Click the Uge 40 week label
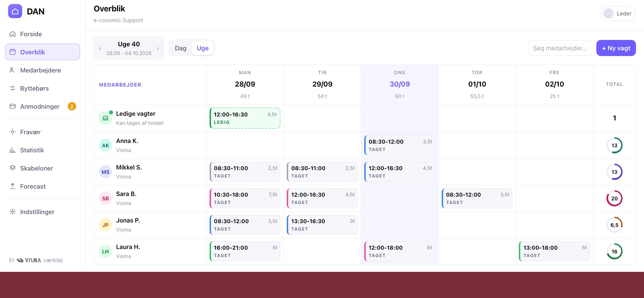 [129, 44]
